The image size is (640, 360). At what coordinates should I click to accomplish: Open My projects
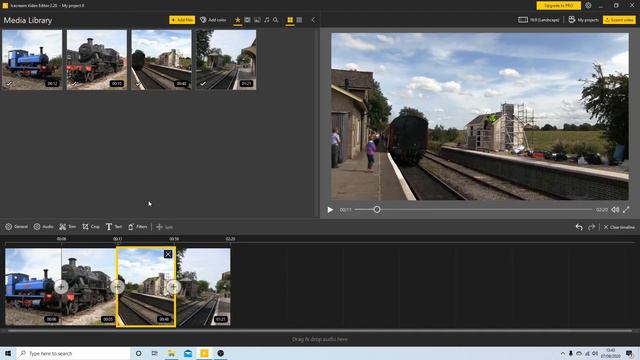(x=583, y=20)
